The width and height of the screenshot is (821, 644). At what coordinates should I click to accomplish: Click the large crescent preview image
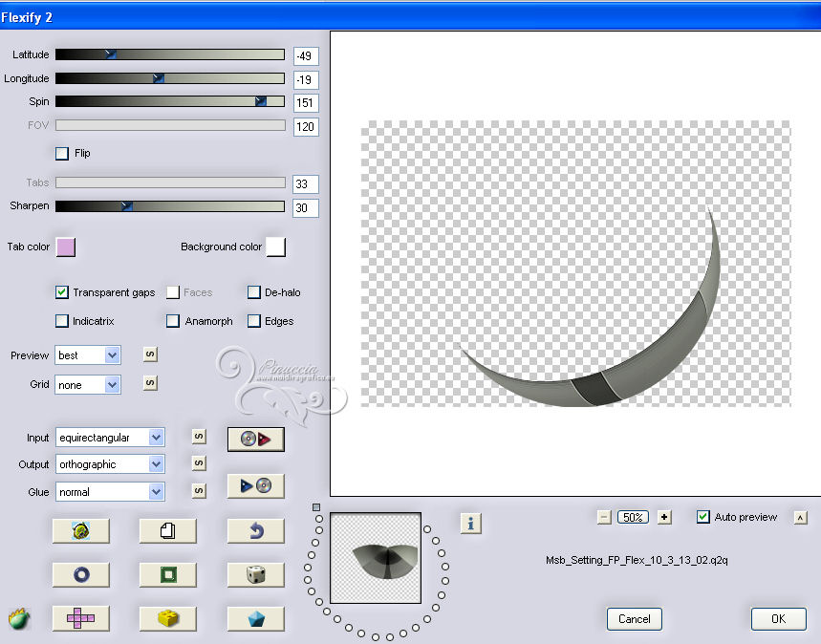point(576,264)
